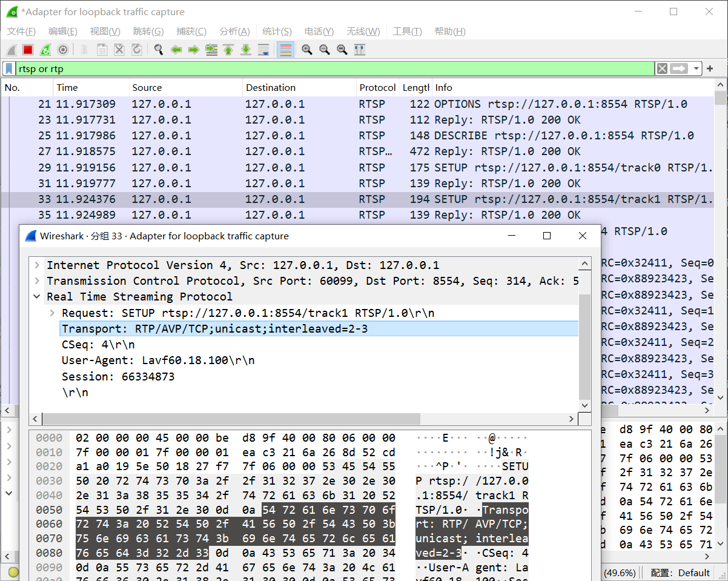Open the 编辑(E) menu
The width and height of the screenshot is (728, 581).
click(x=63, y=32)
